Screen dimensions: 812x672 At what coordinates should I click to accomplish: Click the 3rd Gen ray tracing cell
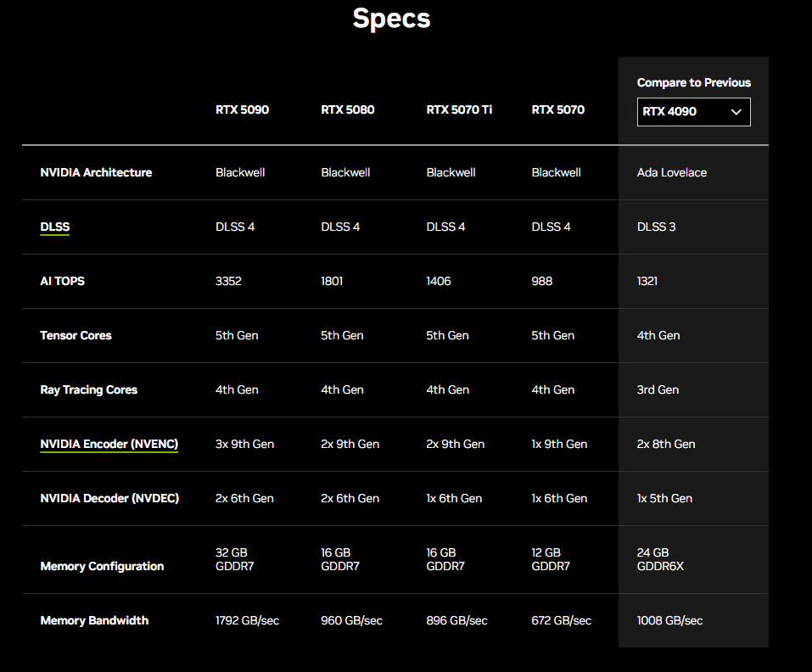(658, 389)
